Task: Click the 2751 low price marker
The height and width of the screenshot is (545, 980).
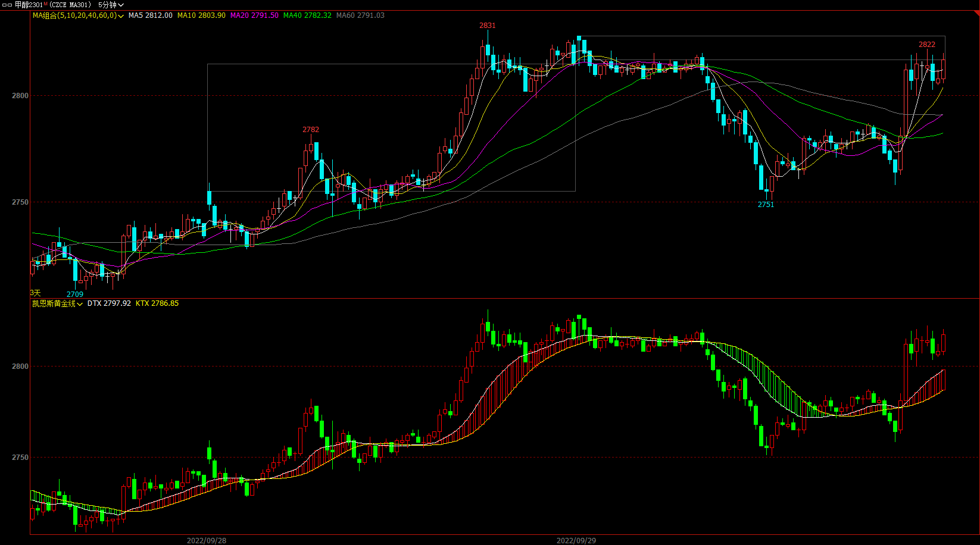Action: [x=766, y=205]
